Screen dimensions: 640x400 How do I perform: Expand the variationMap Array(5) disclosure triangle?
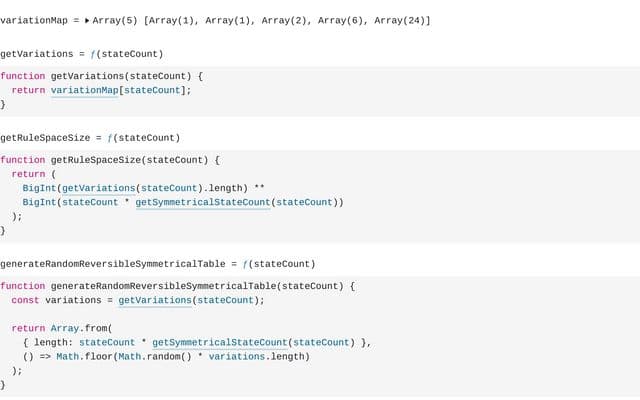pos(87,20)
